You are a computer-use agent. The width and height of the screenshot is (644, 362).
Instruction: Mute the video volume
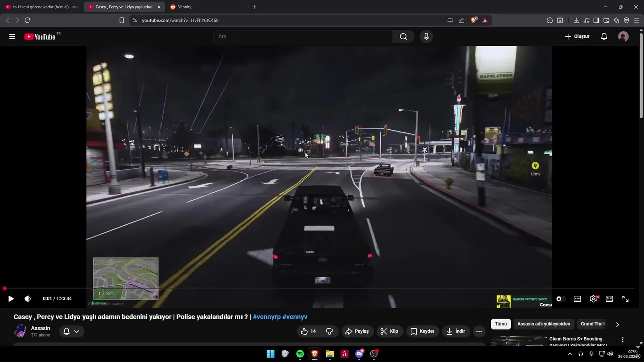point(28,299)
